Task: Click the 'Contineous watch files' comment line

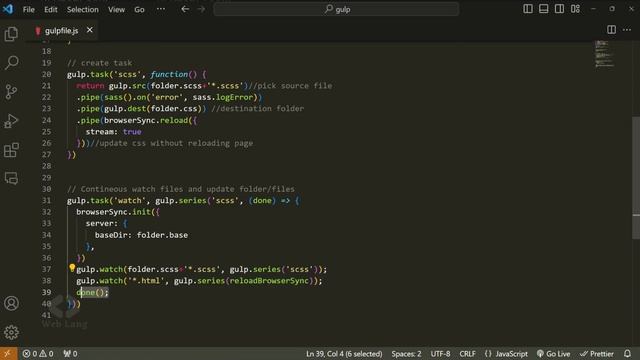Action: pyautogui.click(x=181, y=189)
